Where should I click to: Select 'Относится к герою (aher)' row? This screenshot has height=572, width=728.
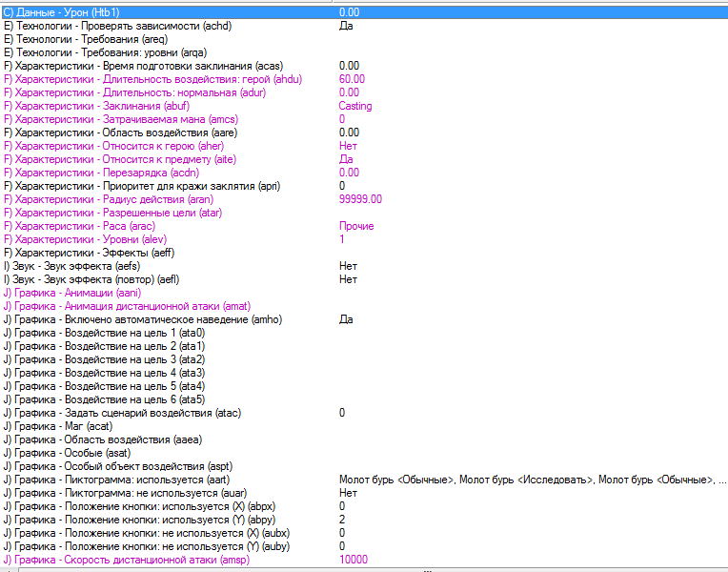364,147
